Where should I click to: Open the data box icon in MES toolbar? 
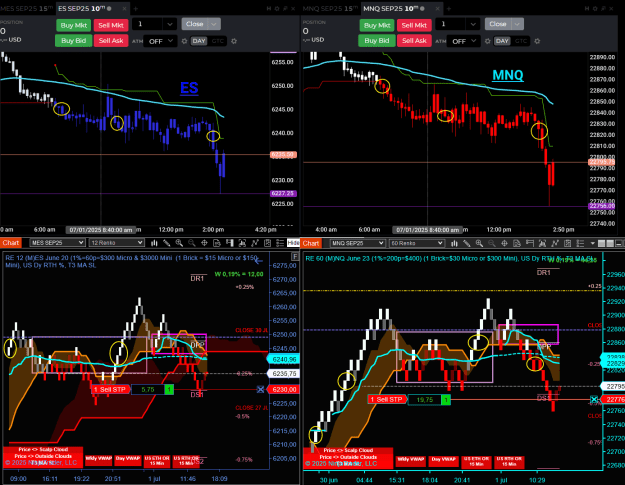(x=217, y=243)
